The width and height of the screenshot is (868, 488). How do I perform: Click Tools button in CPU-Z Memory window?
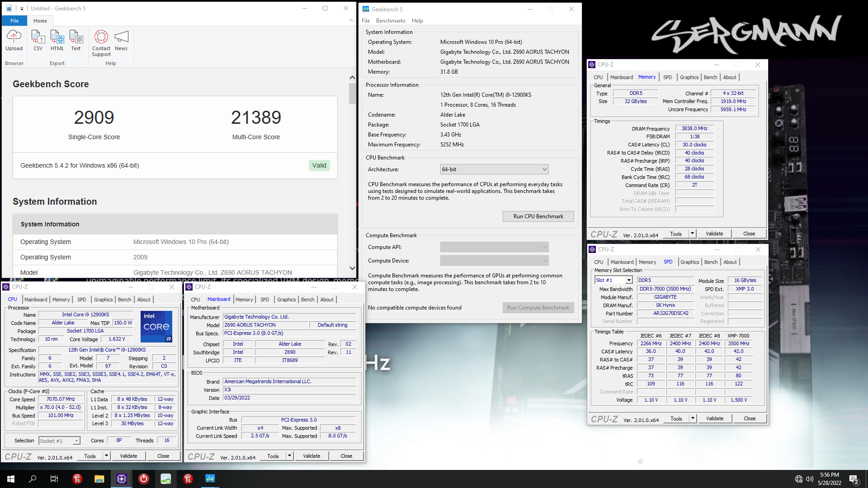(676, 234)
